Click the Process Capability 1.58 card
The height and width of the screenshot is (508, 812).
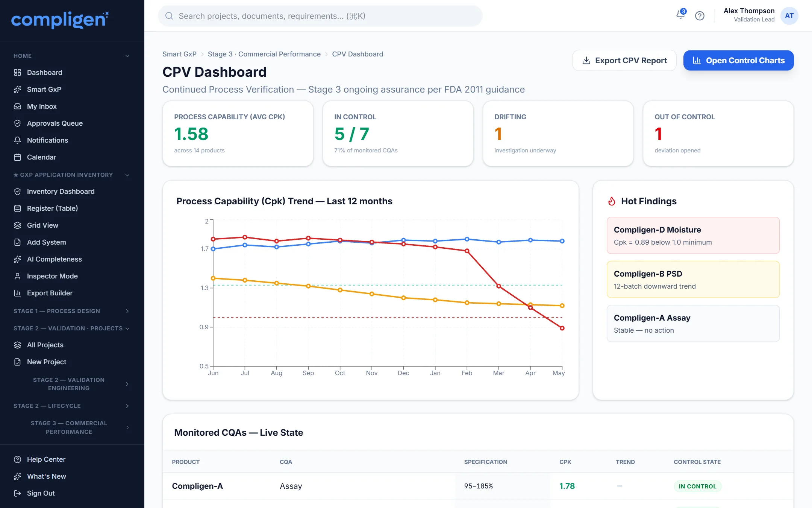pyautogui.click(x=238, y=134)
